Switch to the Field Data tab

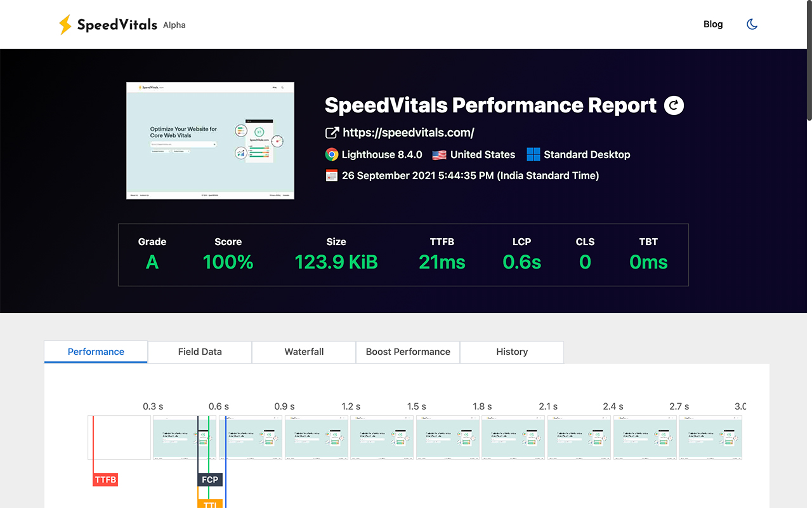click(x=199, y=352)
